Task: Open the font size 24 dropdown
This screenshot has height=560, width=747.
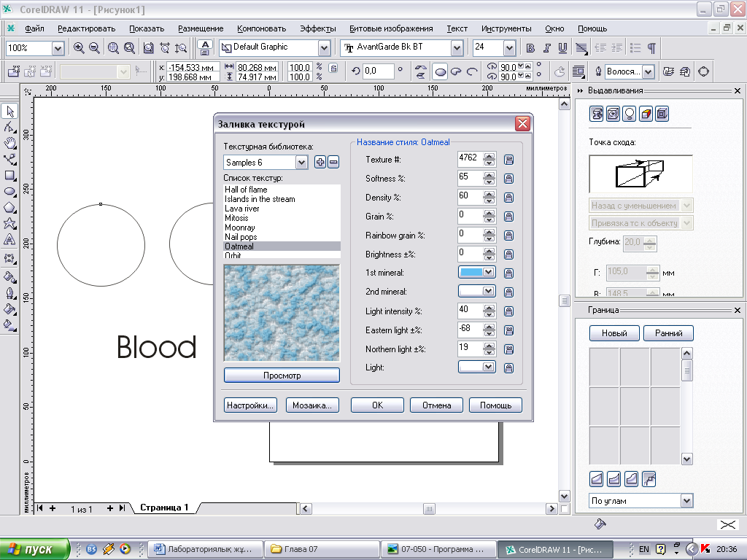Action: [x=509, y=47]
